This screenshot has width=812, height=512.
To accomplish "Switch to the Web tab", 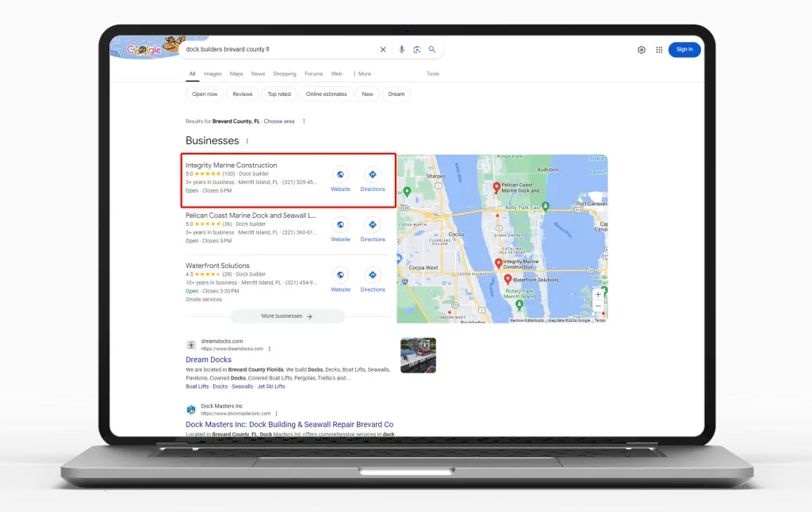I will click(336, 74).
